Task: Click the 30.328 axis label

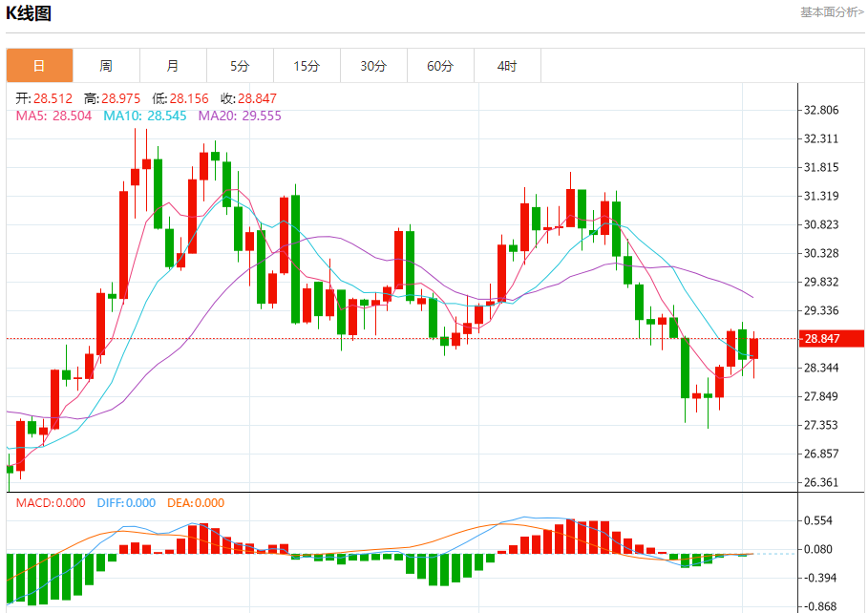Action: [821, 253]
